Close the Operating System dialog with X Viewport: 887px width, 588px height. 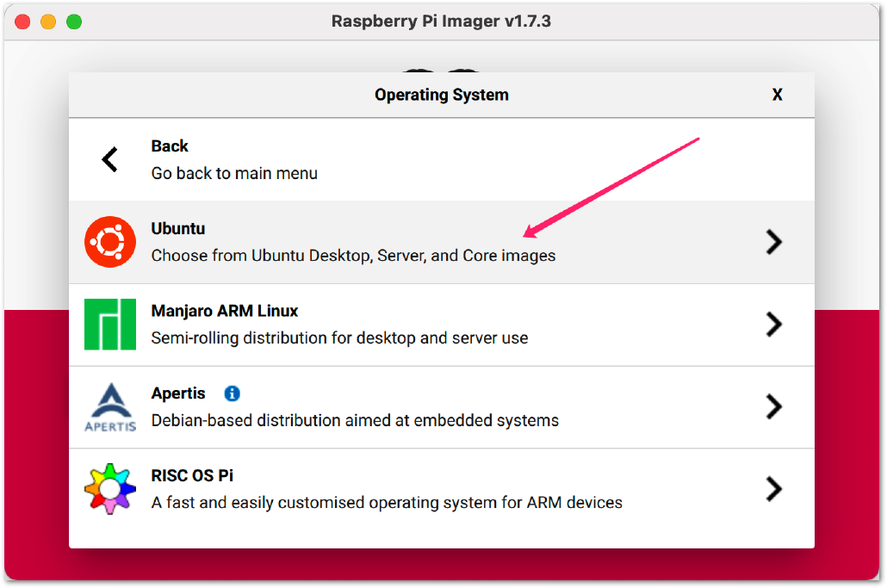pyautogui.click(x=778, y=95)
